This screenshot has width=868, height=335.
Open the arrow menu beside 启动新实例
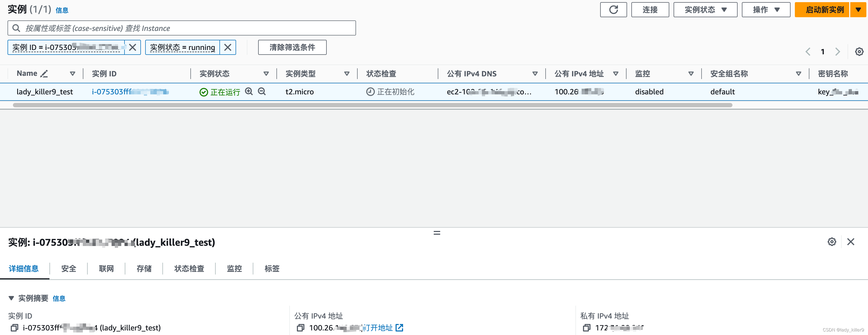858,10
